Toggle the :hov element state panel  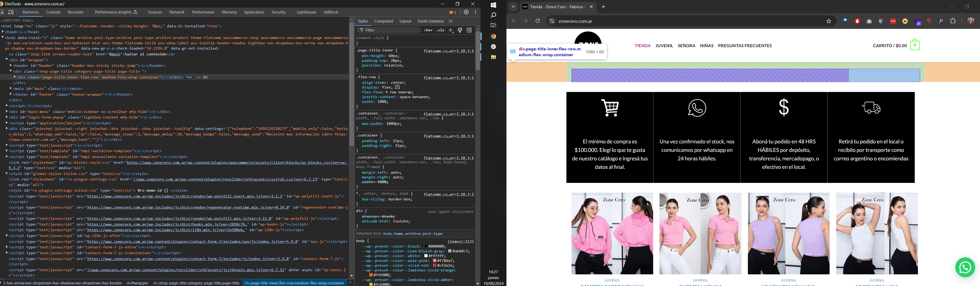tap(428, 30)
